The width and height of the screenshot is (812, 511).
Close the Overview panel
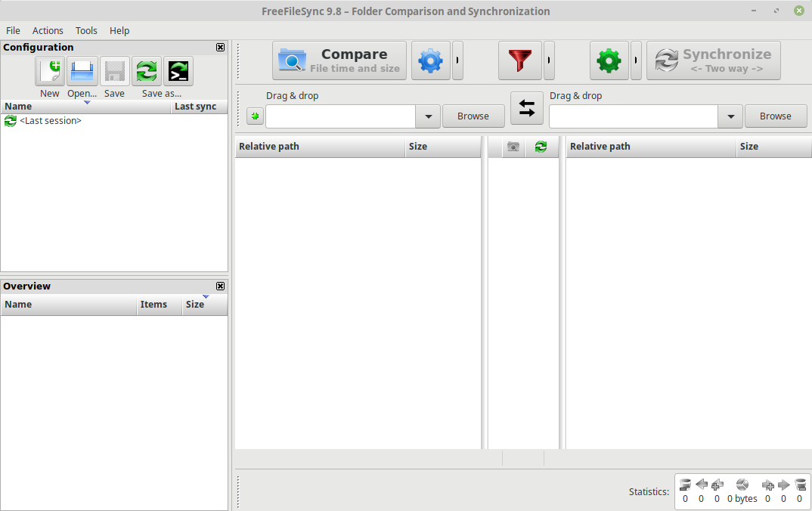pyautogui.click(x=221, y=286)
